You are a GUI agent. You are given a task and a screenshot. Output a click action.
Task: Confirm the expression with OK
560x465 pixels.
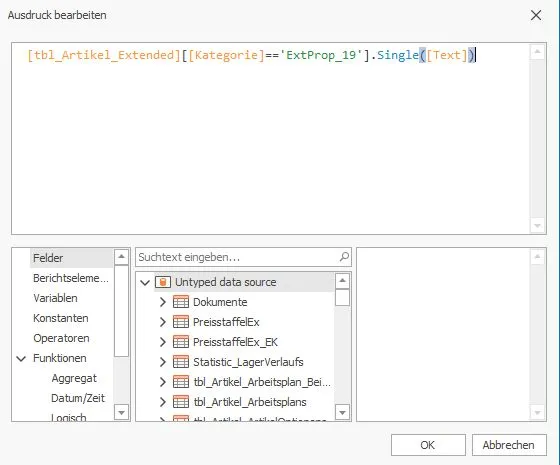click(428, 445)
